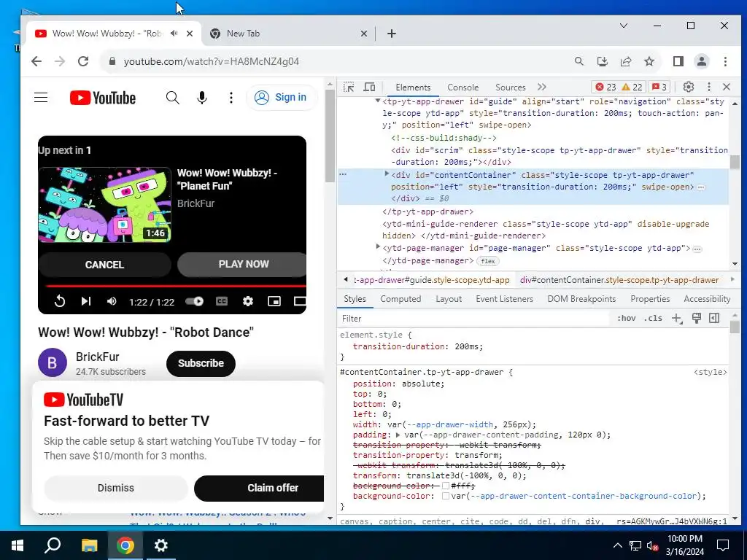Screen dimensions: 747x560
Task: Bookmark this page with star icon
Action: [x=649, y=61]
